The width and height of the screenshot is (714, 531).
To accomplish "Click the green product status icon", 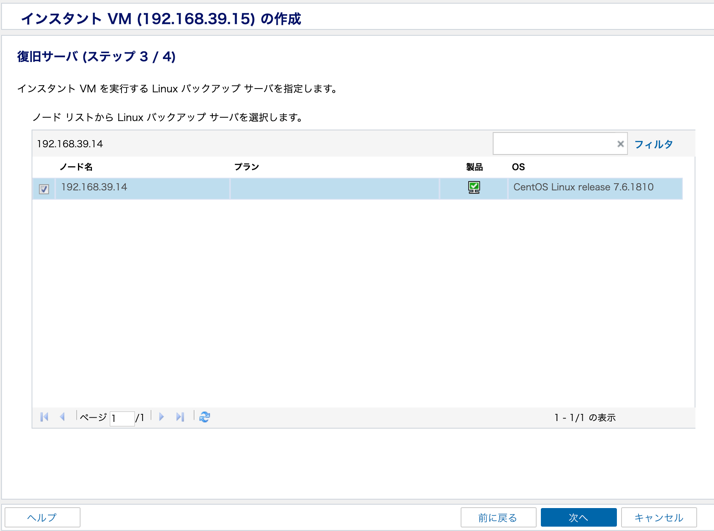I will (x=474, y=187).
